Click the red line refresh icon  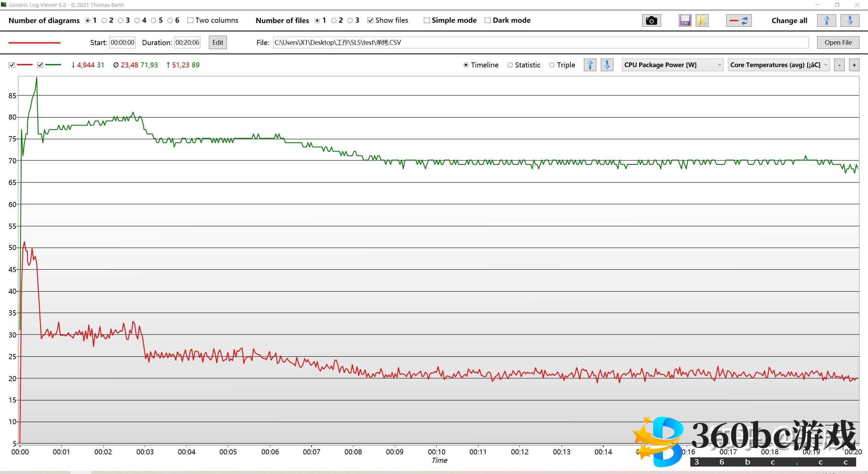[739, 21]
